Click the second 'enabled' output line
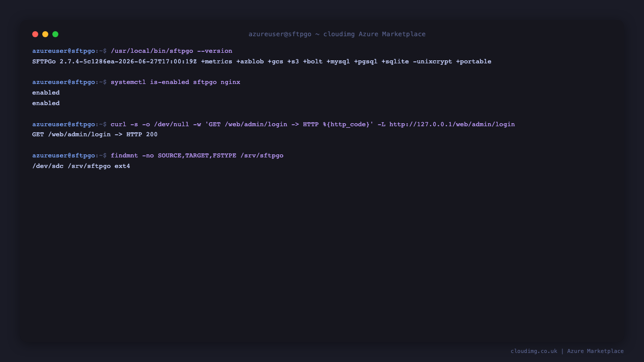This screenshot has width=644, height=362. click(x=46, y=103)
